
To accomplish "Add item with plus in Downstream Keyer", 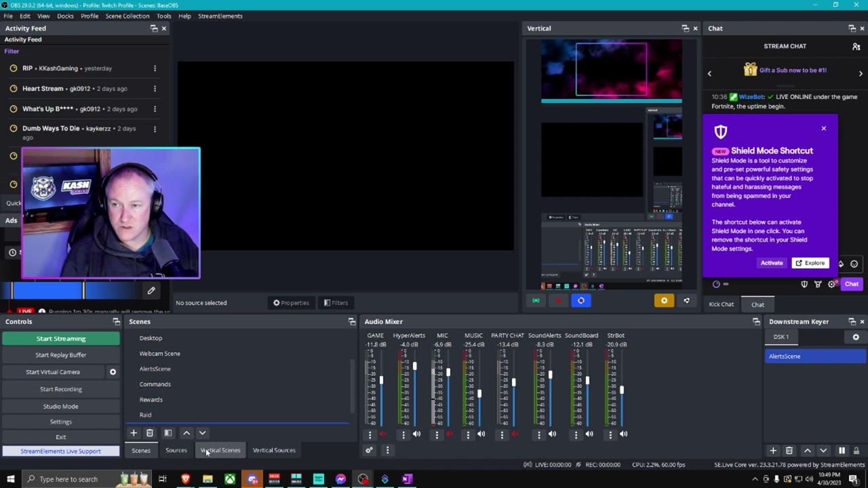I will [772, 451].
